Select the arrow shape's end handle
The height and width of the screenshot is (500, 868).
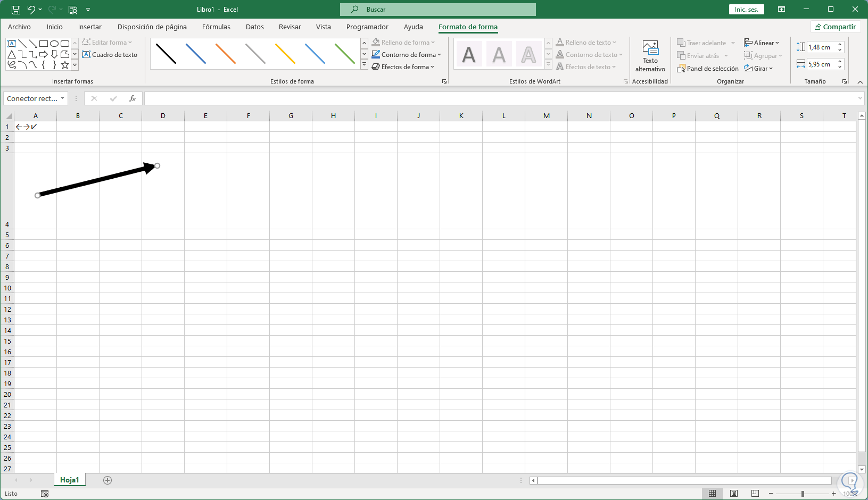[x=157, y=166]
